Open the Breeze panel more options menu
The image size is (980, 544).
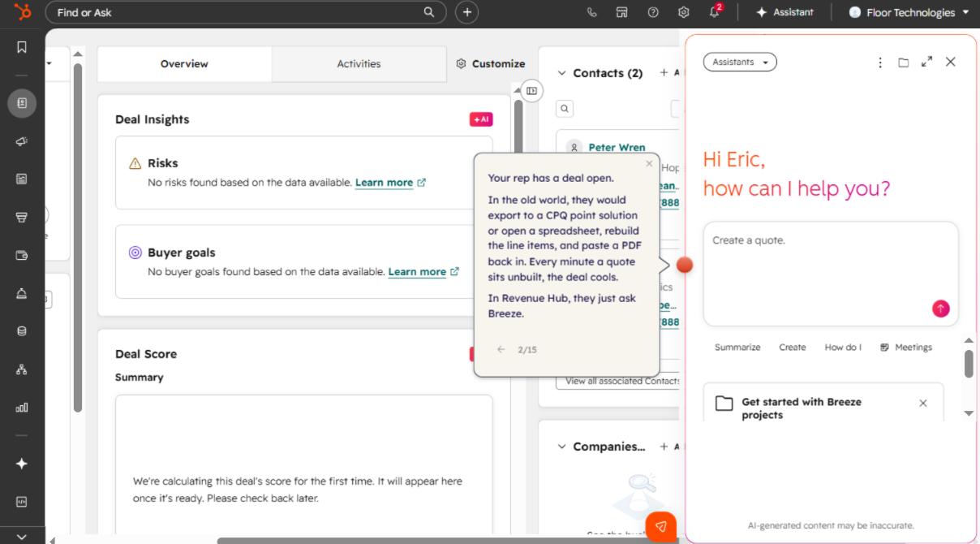(x=880, y=62)
